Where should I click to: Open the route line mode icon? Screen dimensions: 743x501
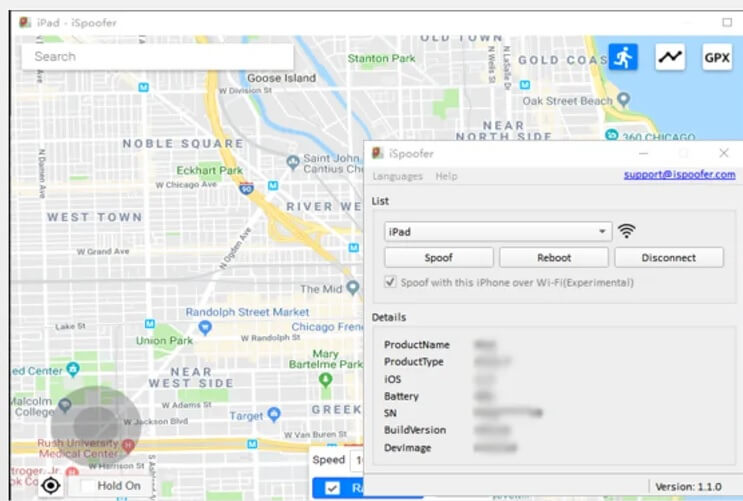(670, 57)
